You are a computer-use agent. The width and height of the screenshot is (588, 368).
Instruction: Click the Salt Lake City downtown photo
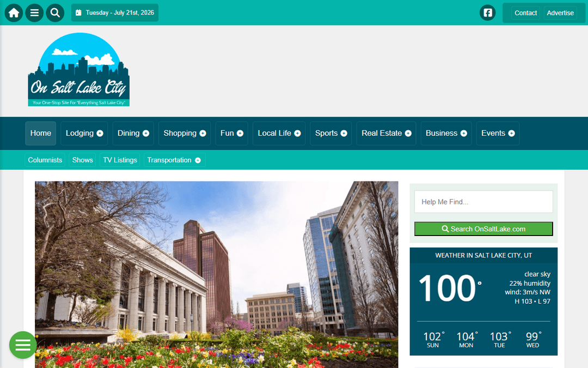point(216,274)
